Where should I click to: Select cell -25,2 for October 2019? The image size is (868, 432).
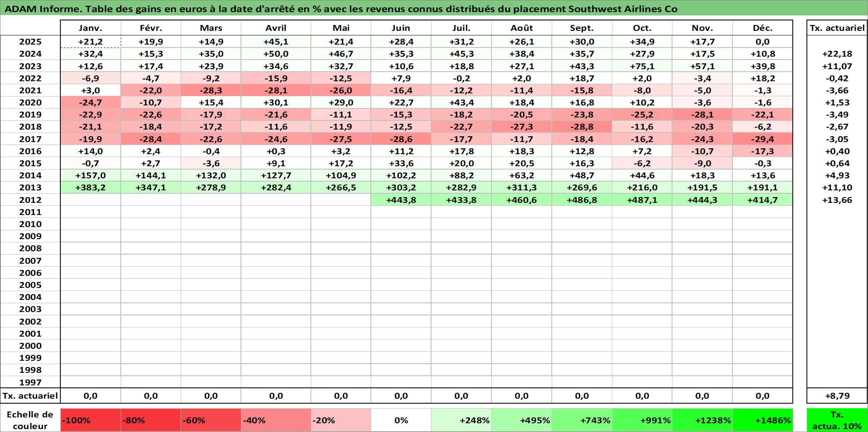click(642, 115)
